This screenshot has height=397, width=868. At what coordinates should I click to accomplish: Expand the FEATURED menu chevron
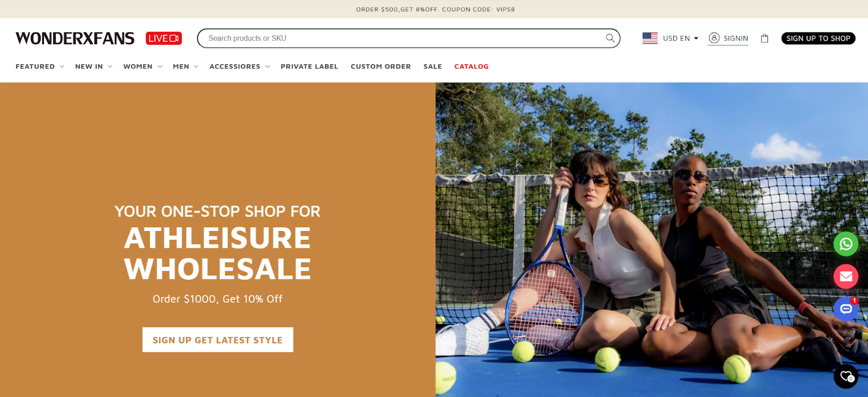point(62,67)
